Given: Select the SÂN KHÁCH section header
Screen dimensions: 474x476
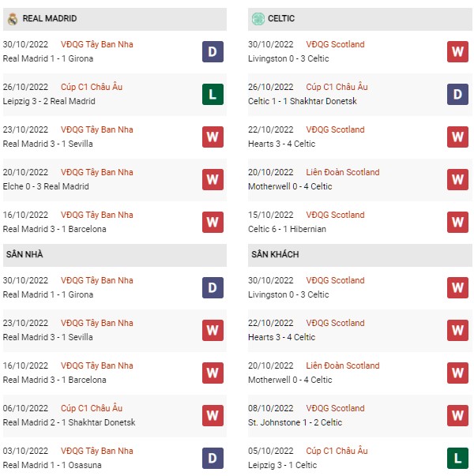Looking at the screenshot, I should (360, 255).
